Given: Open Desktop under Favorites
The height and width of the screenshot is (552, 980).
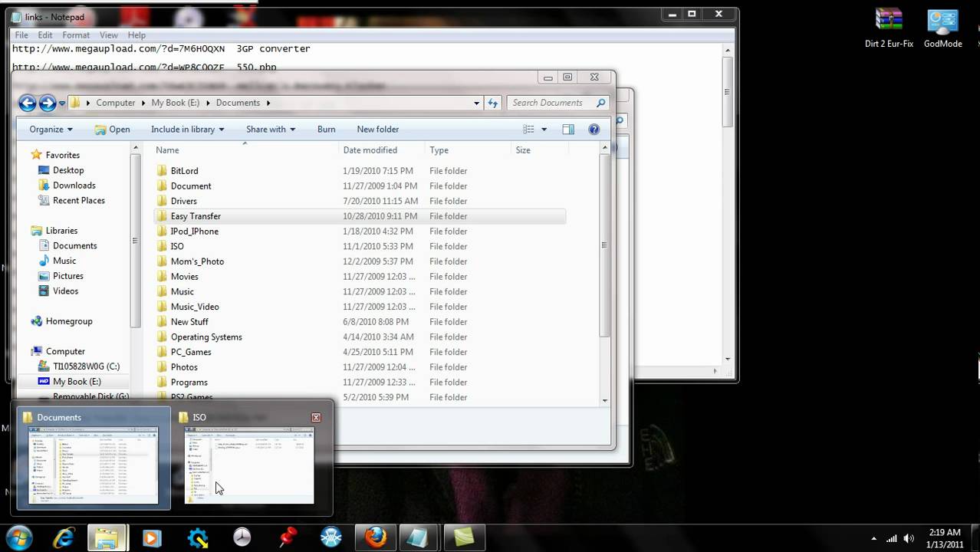Looking at the screenshot, I should (x=68, y=170).
